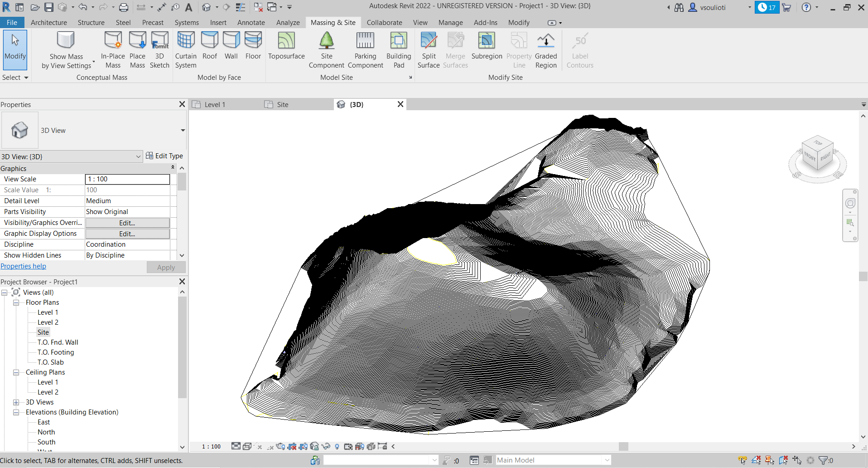Viewport: 868px width, 468px height.
Task: Click the Apply button in Properties
Action: coord(166,268)
